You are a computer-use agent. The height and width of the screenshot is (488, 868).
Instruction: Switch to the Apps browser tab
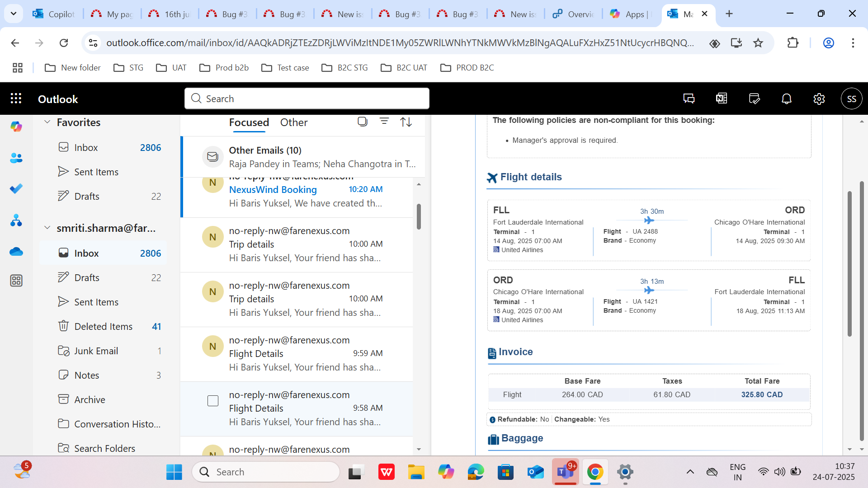click(x=631, y=14)
